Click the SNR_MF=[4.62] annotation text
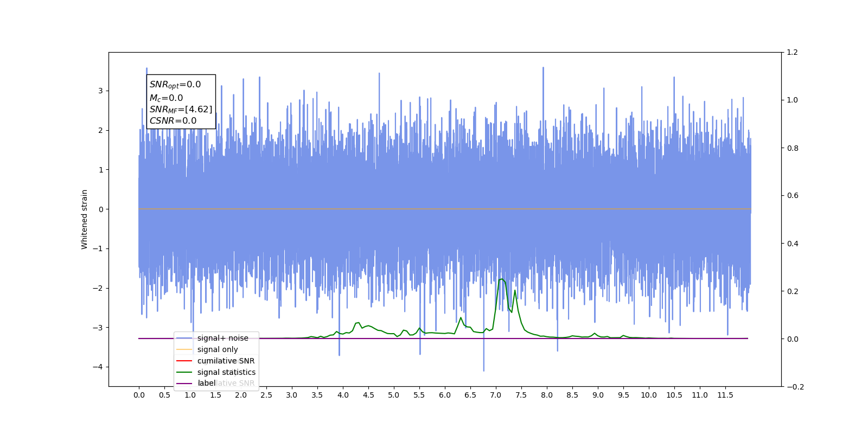 (181, 110)
